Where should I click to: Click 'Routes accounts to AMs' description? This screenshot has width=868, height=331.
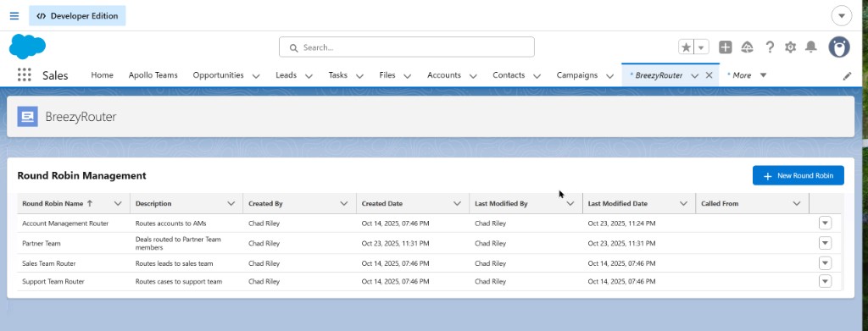(x=171, y=223)
